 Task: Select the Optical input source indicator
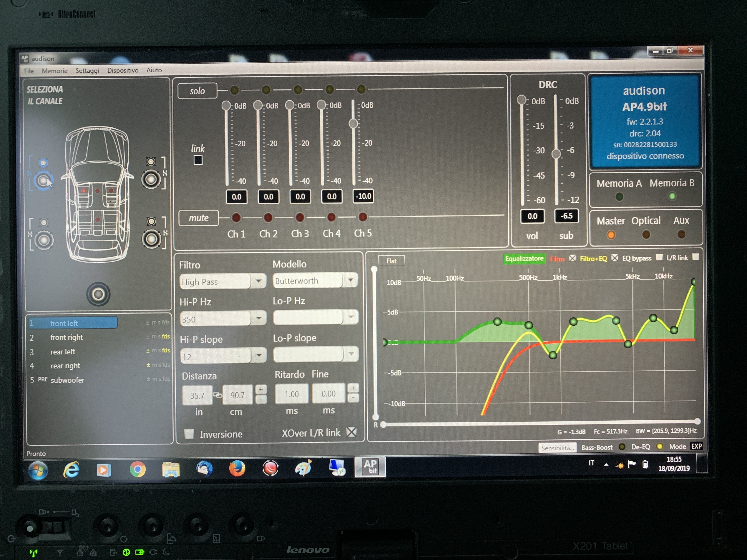pyautogui.click(x=646, y=234)
